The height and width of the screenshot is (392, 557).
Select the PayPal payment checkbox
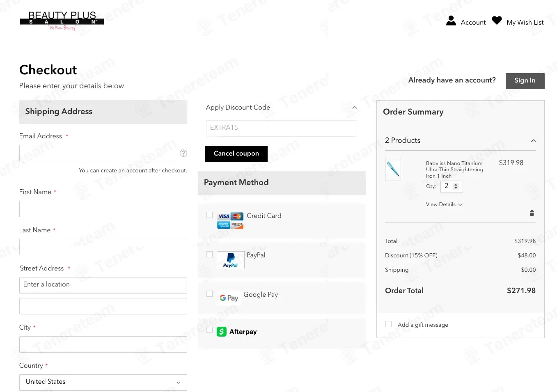[209, 254]
